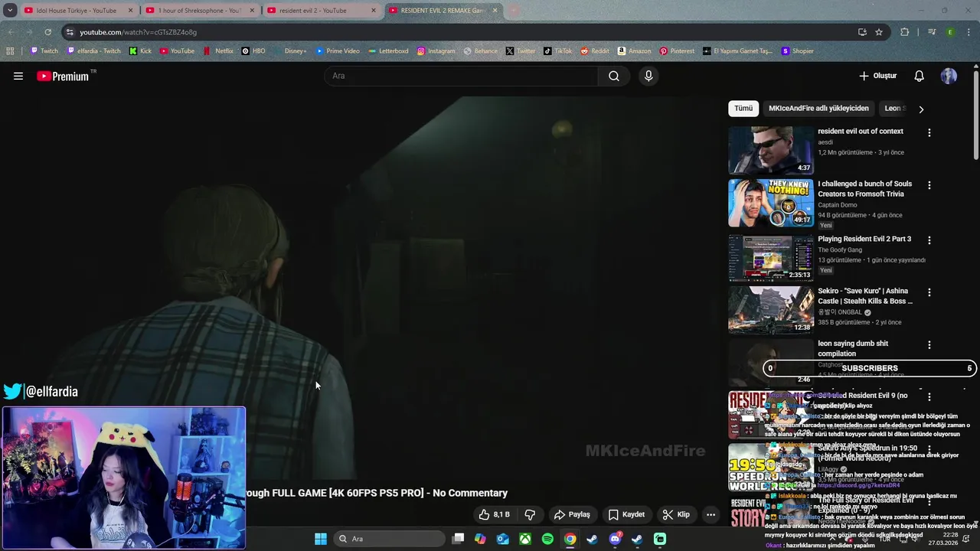Screen dimensions: 980x551
Task: Like the video (8,1 B)
Action: (495, 514)
